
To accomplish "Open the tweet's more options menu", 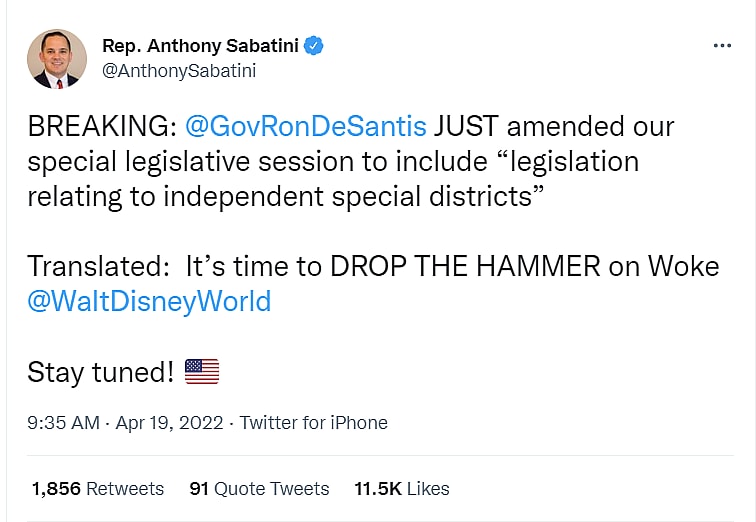I will tap(722, 46).
